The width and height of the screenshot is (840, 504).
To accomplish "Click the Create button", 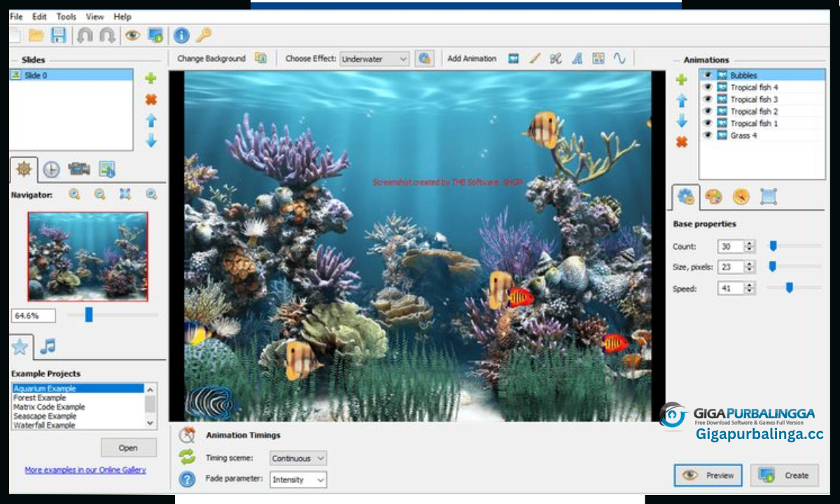I will [x=784, y=475].
